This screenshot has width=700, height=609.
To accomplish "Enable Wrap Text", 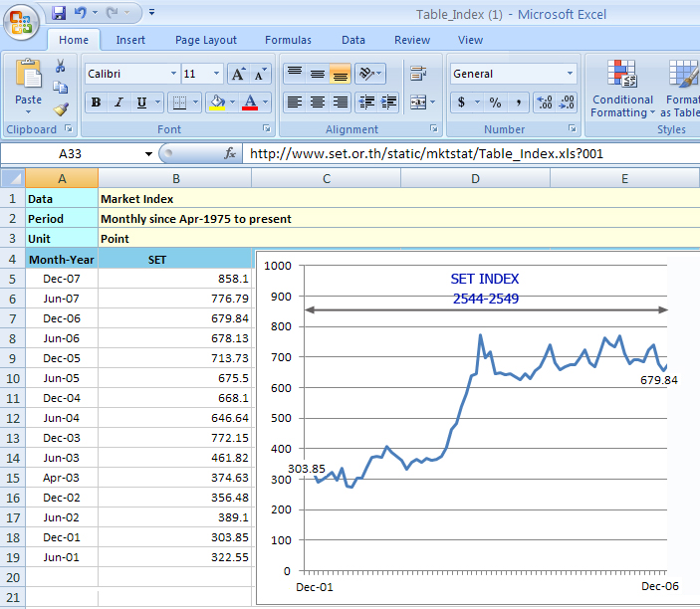I will (418, 74).
